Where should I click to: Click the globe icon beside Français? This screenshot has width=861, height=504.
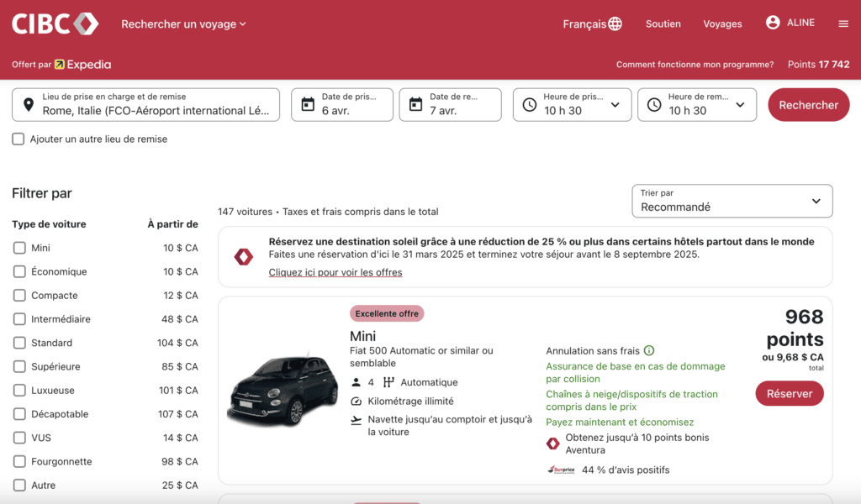coord(615,24)
